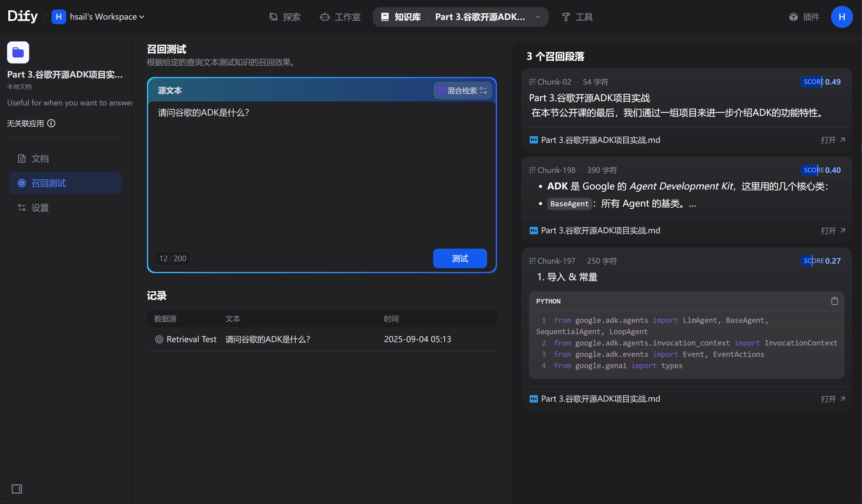This screenshot has height=504, width=862.
Task: Click the 工作室 robot icon
Action: [325, 17]
